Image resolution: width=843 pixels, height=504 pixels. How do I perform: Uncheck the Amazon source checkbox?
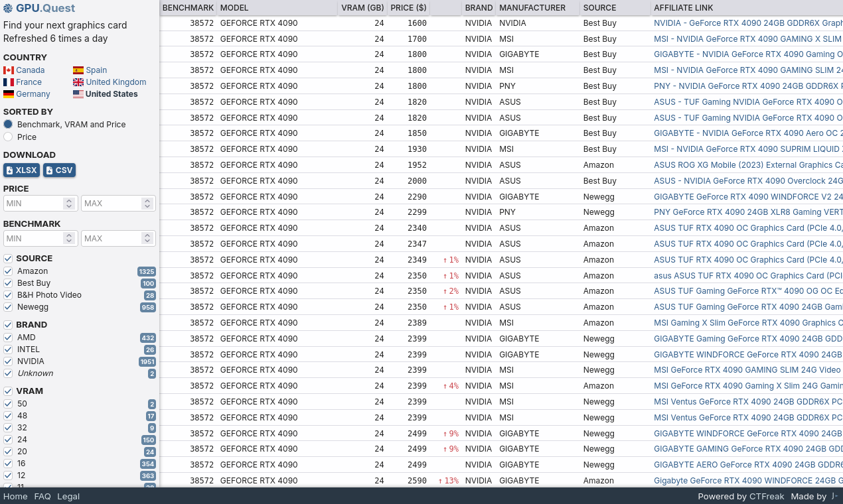click(8, 271)
